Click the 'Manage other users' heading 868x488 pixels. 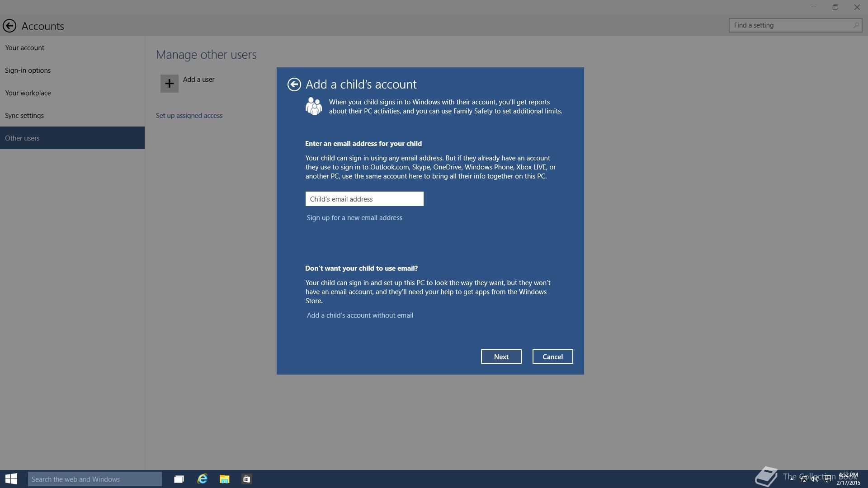click(206, 55)
